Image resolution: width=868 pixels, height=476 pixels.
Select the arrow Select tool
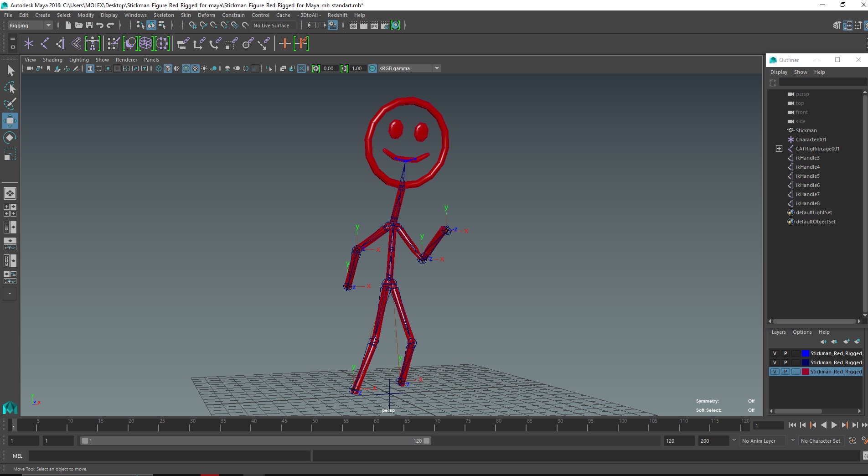(x=10, y=70)
